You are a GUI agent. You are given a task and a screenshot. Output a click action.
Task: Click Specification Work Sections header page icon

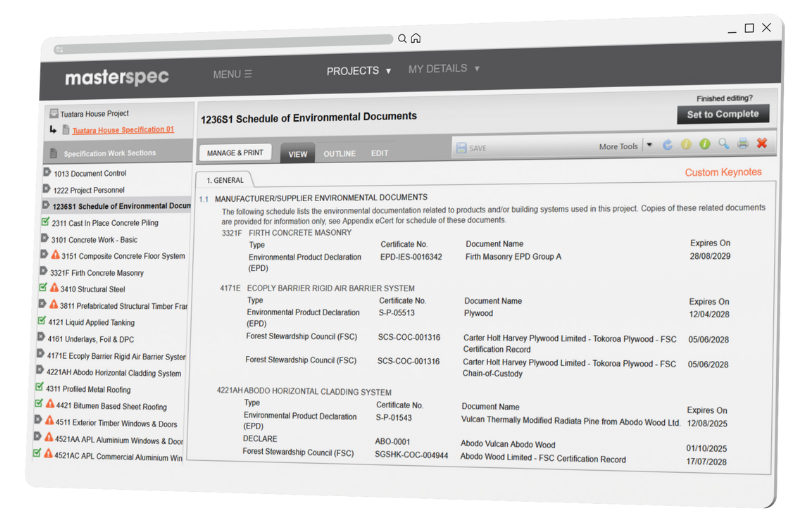click(53, 153)
